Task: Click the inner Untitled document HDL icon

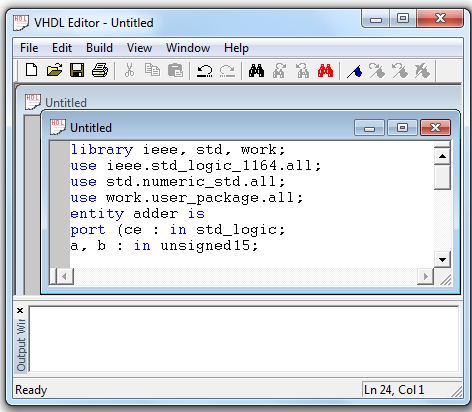Action: (58, 127)
